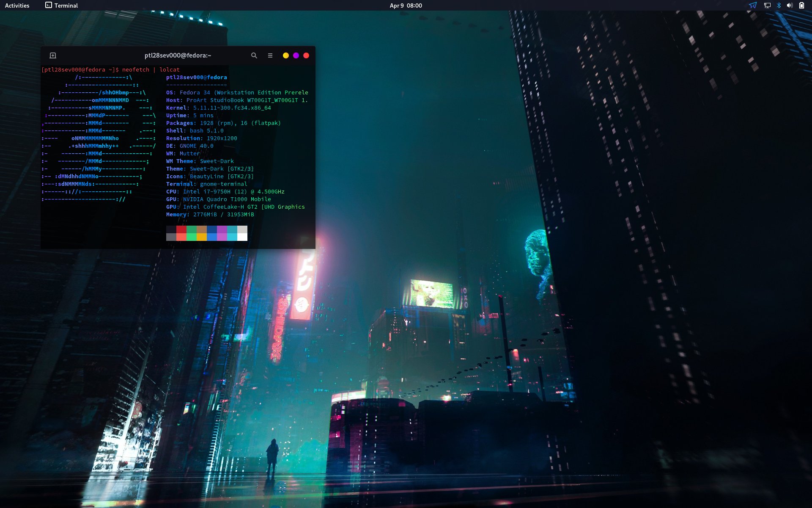
Task: Click the volume speaker icon
Action: (x=790, y=6)
